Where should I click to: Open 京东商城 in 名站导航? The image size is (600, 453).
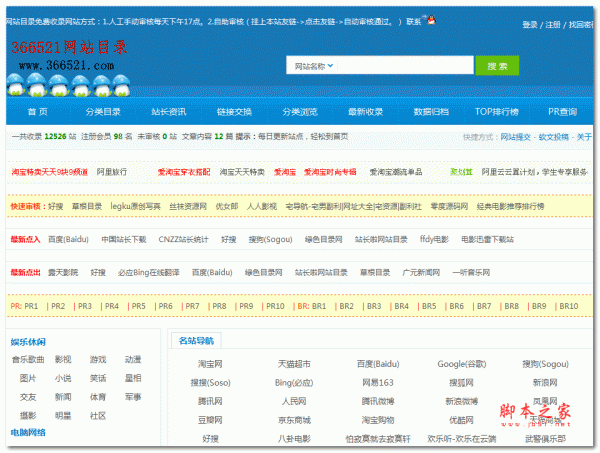(x=294, y=420)
